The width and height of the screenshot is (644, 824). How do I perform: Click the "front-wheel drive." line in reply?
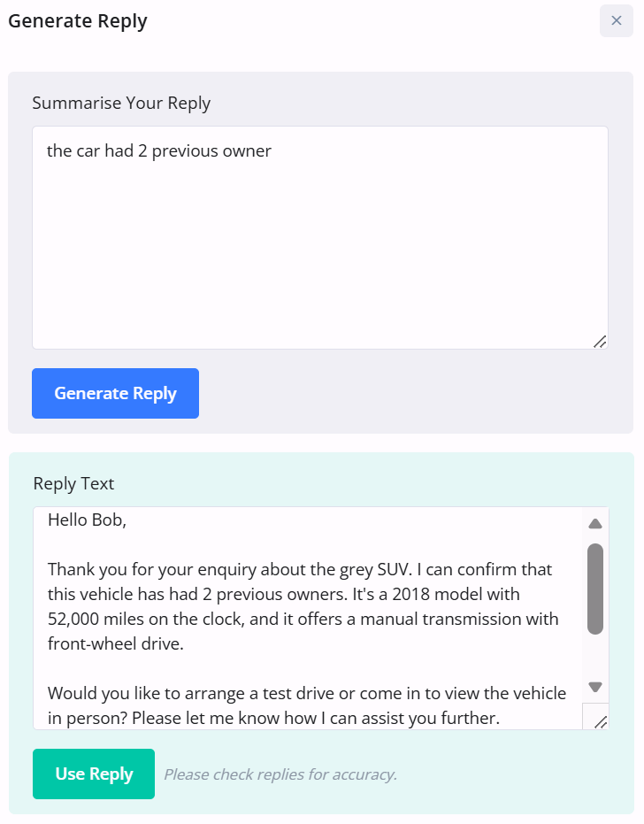pos(116,643)
